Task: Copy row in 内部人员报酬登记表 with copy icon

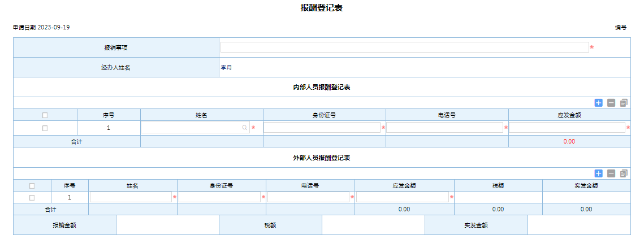Action: point(624,103)
